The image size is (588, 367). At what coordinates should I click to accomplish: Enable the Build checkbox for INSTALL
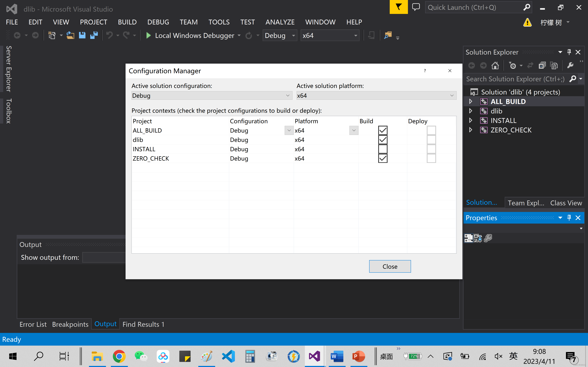(383, 149)
